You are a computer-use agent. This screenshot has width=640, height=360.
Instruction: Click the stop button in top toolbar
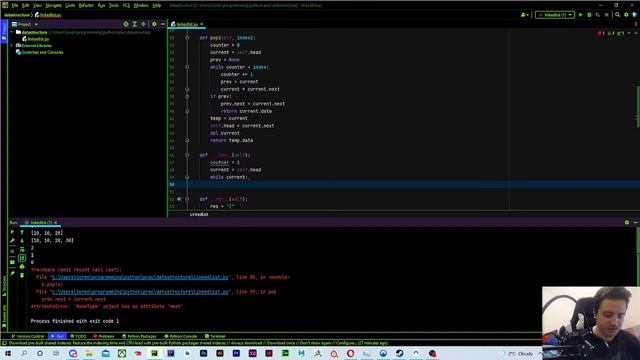[607, 15]
